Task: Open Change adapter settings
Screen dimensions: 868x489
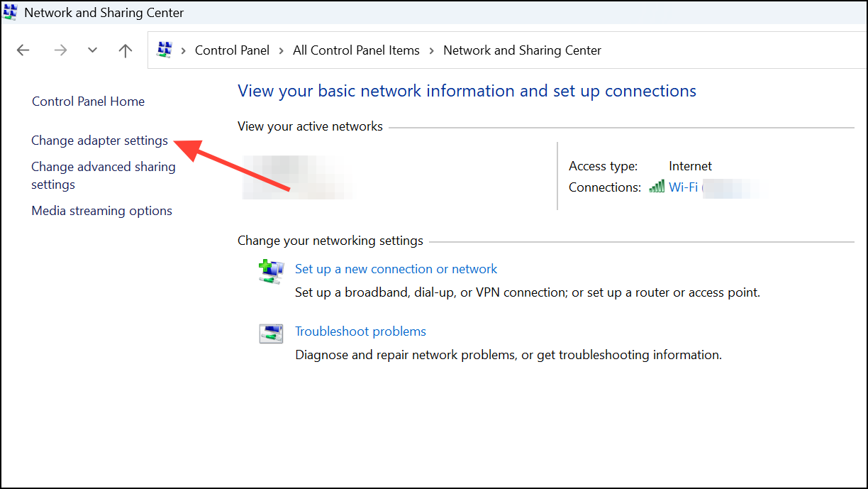Action: click(x=99, y=141)
